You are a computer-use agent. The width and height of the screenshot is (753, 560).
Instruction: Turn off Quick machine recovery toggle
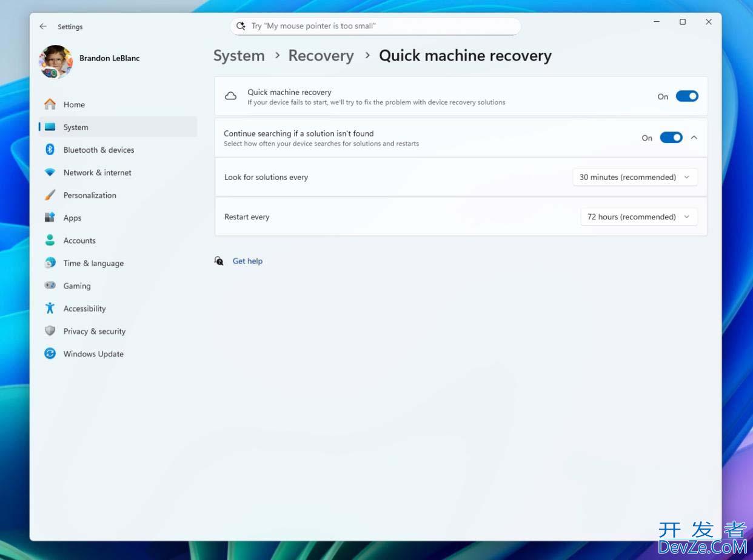tap(687, 96)
